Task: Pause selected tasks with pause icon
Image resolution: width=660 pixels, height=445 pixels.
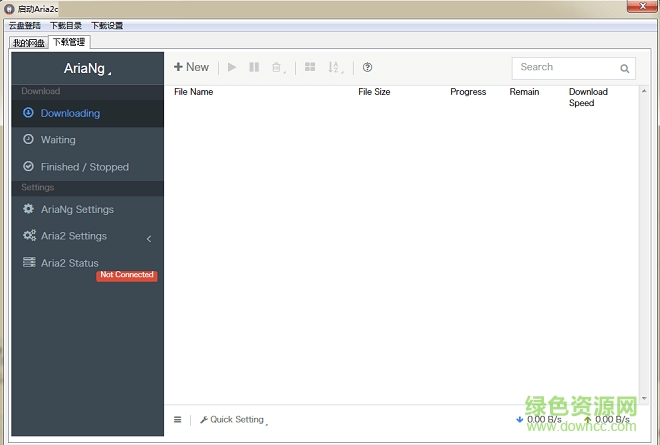Action: coord(254,67)
